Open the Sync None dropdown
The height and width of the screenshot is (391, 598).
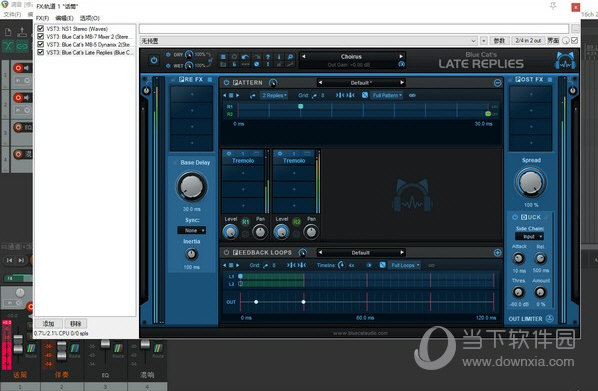click(192, 230)
